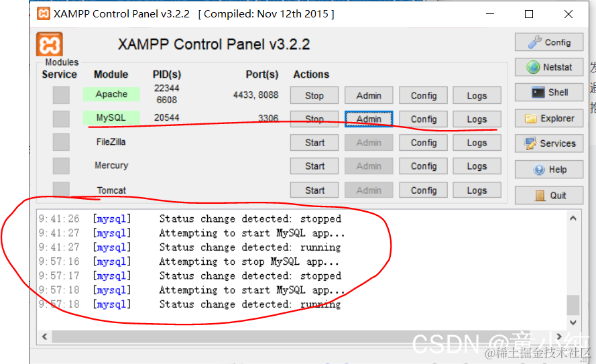Click the large orange XAMPP logo
596x364 pixels.
point(50,45)
